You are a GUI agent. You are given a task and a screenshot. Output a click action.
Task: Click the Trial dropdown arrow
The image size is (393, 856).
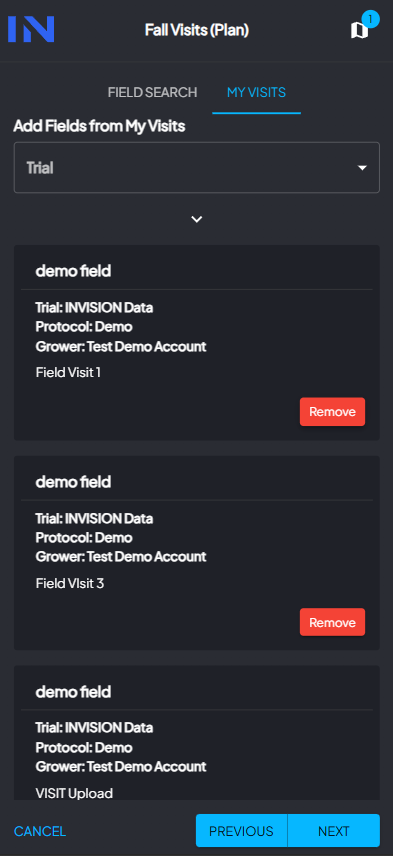362,168
